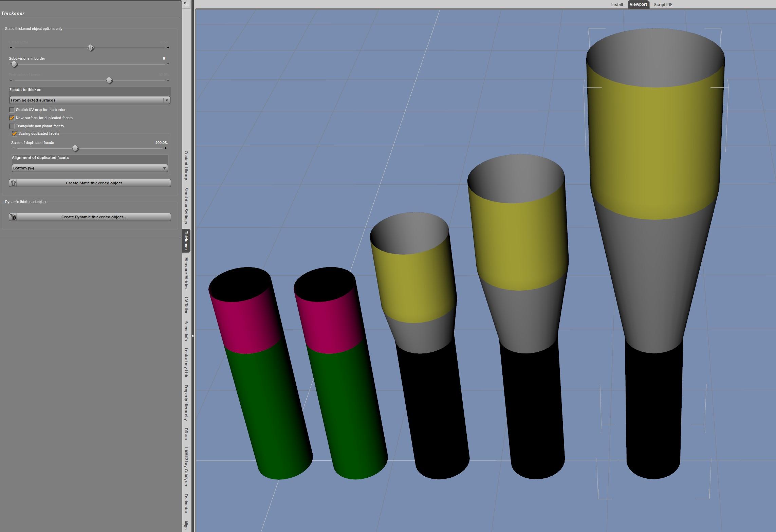Uncheck New surface for duplicated facets
The image size is (776, 532).
pyautogui.click(x=12, y=118)
